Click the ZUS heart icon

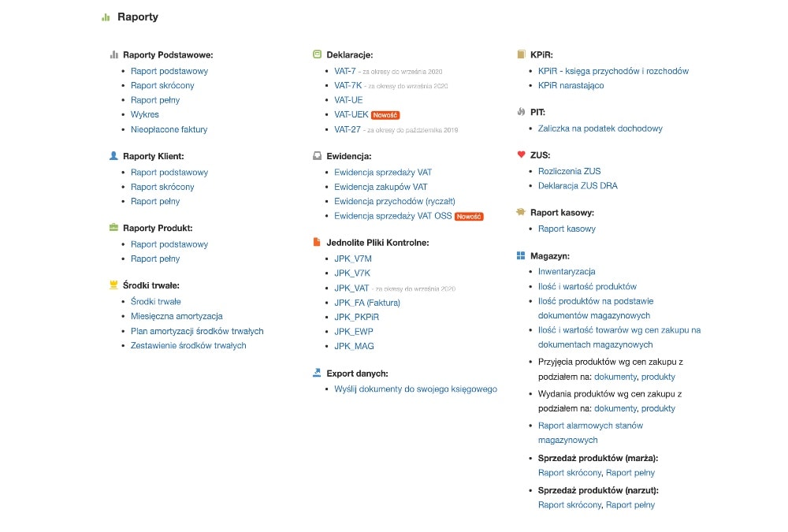(521, 154)
